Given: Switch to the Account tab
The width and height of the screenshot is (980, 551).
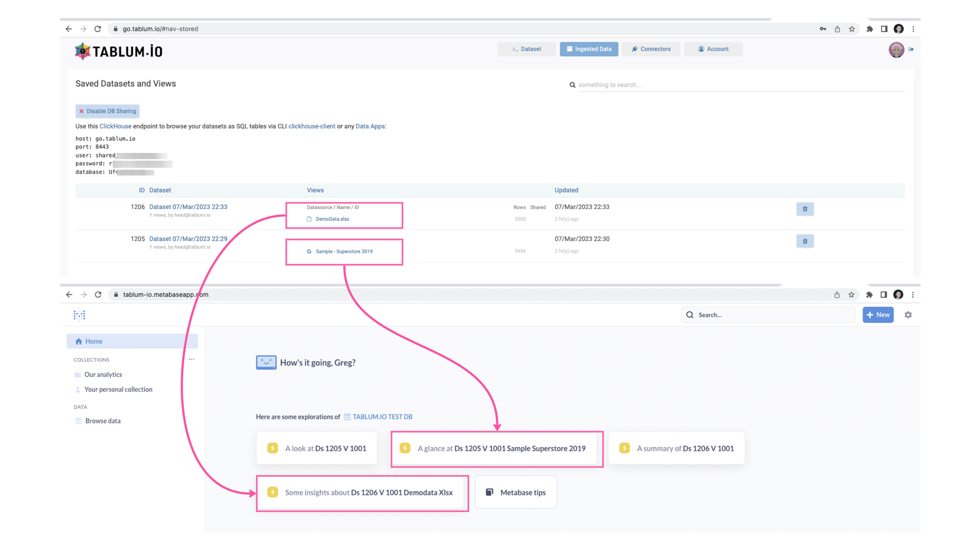Looking at the screenshot, I should [714, 49].
